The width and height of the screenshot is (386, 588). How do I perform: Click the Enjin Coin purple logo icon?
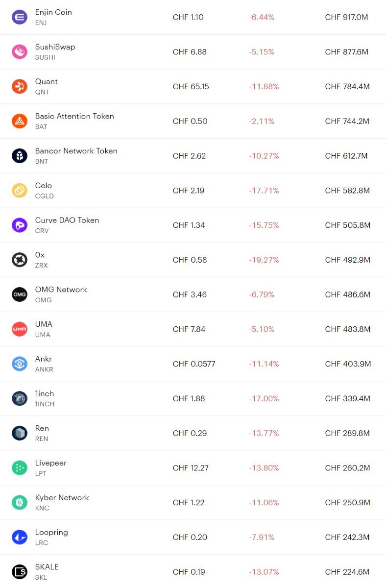pyautogui.click(x=20, y=17)
